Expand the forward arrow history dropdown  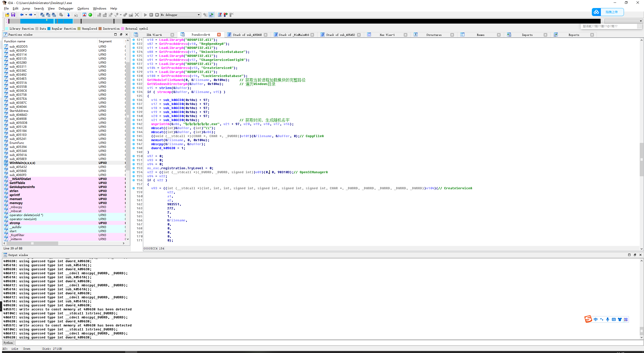coord(35,15)
